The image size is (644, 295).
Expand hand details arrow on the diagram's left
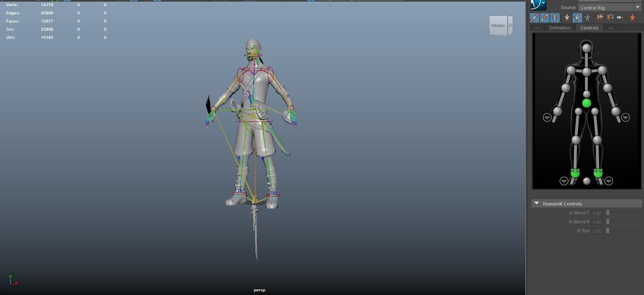[x=547, y=117]
